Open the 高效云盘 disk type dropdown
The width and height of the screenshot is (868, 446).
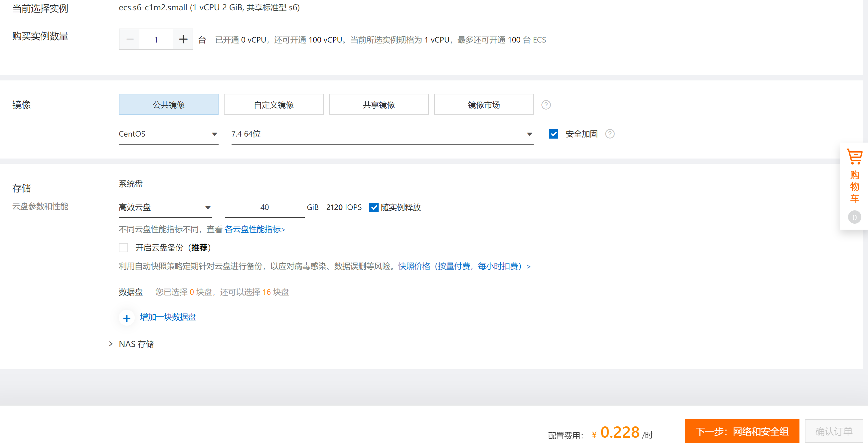point(165,207)
